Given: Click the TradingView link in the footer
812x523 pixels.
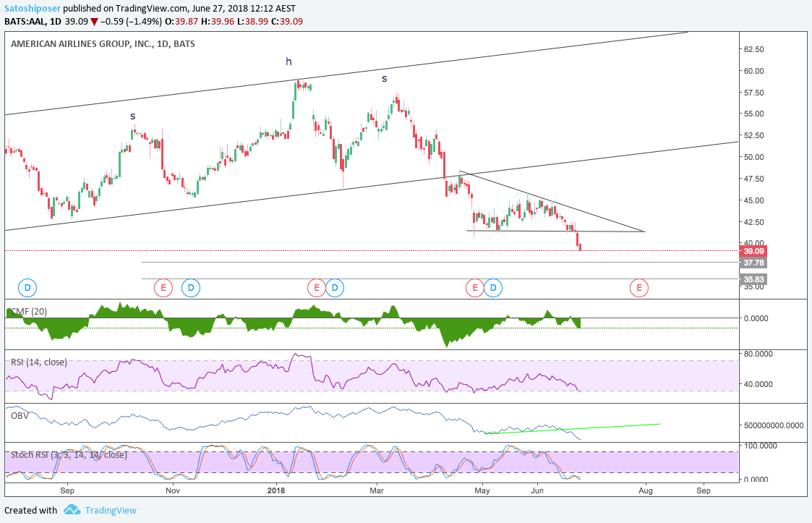Looking at the screenshot, I should (111, 511).
